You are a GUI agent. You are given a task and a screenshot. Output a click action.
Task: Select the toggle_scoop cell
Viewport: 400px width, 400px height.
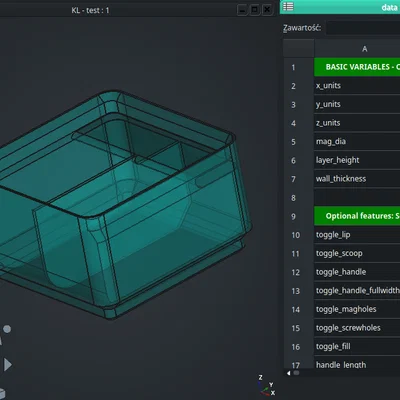pyautogui.click(x=357, y=254)
